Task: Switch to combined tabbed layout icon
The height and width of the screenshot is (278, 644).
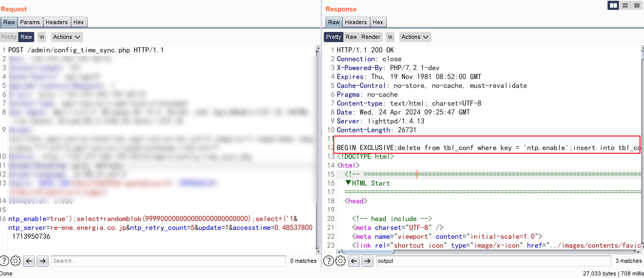Action: pos(637,5)
